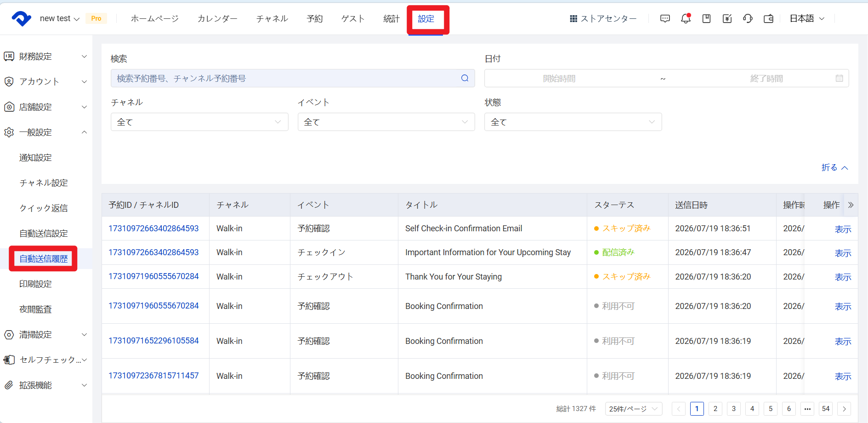
Task: Open more pages ellipsis button
Action: 807,409
